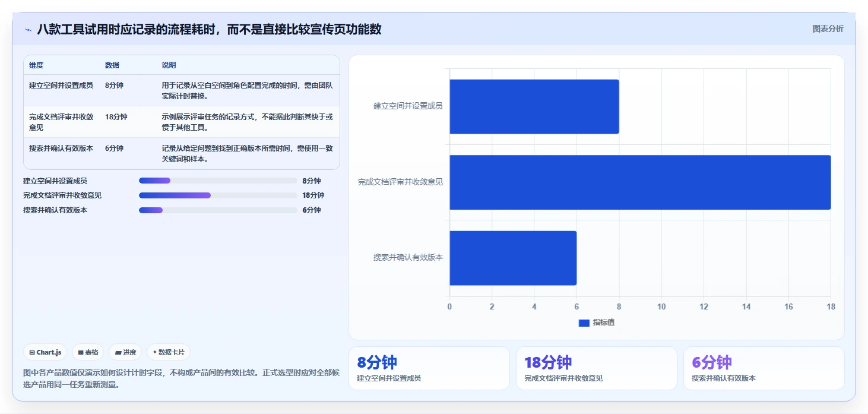Click the icon before the page title
Viewport: 868px width, 414px height.
(x=28, y=30)
